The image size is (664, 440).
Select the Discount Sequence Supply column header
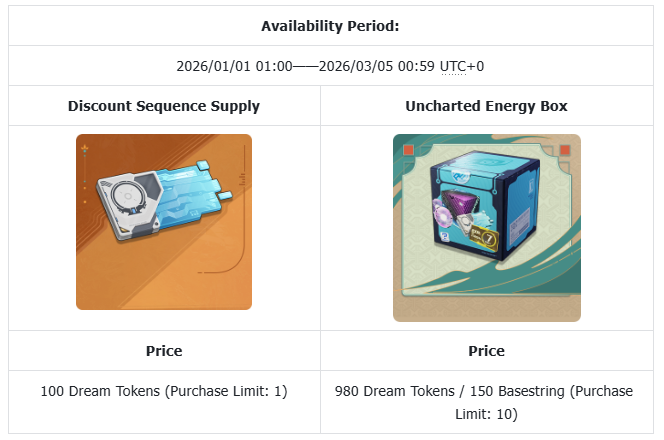[164, 105]
